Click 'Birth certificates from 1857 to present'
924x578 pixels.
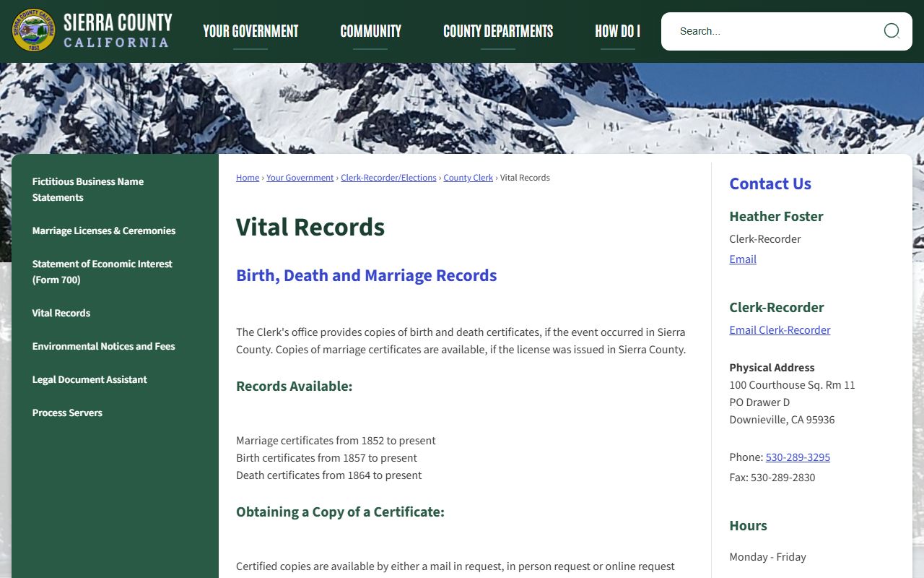point(326,458)
